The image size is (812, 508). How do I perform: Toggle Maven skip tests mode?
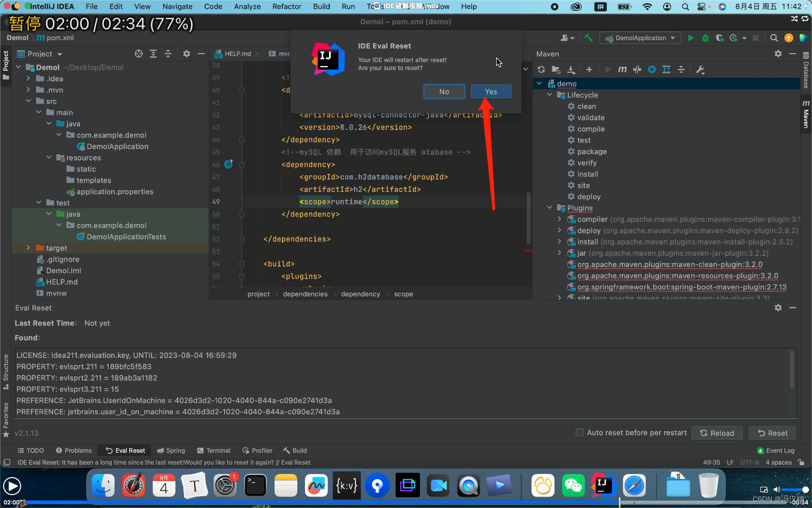pos(652,70)
